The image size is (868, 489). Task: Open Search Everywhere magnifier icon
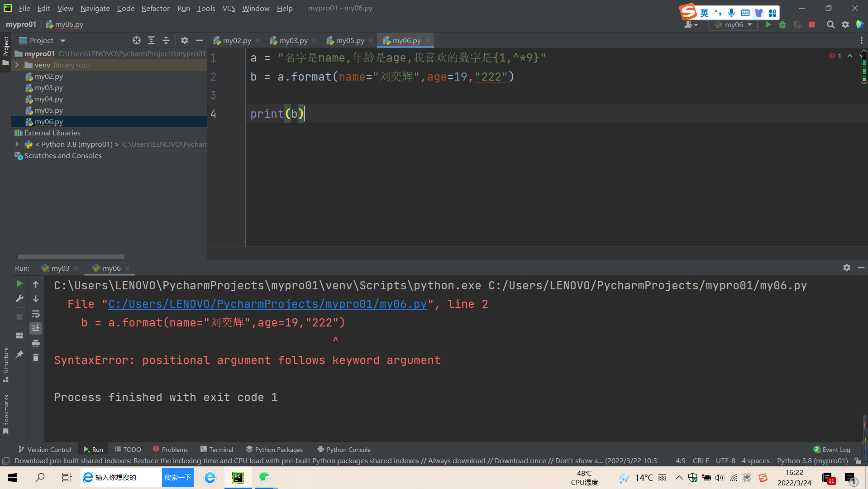coord(830,25)
